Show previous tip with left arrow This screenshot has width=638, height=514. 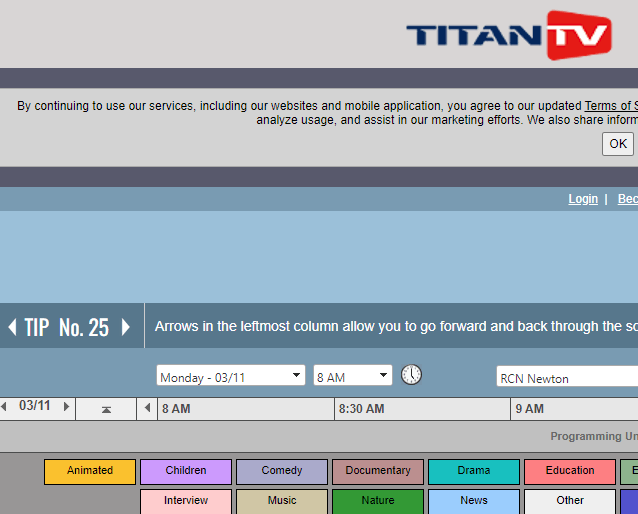click(x=12, y=327)
